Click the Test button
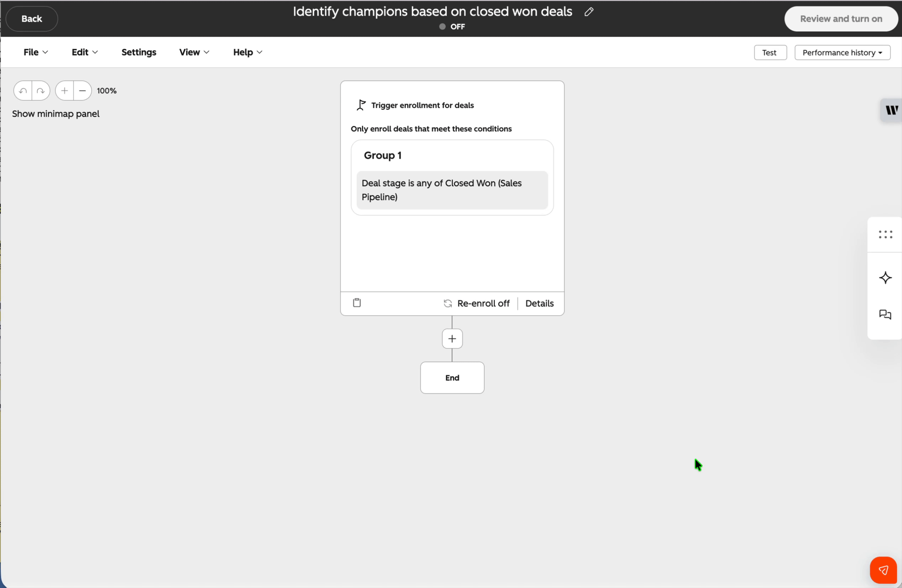The height and width of the screenshot is (588, 902). pos(770,53)
